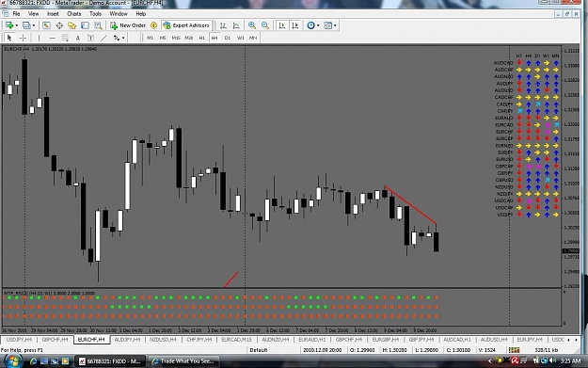The image size is (588, 368).
Task: Switch timeframe to W1
Action: click(x=241, y=38)
